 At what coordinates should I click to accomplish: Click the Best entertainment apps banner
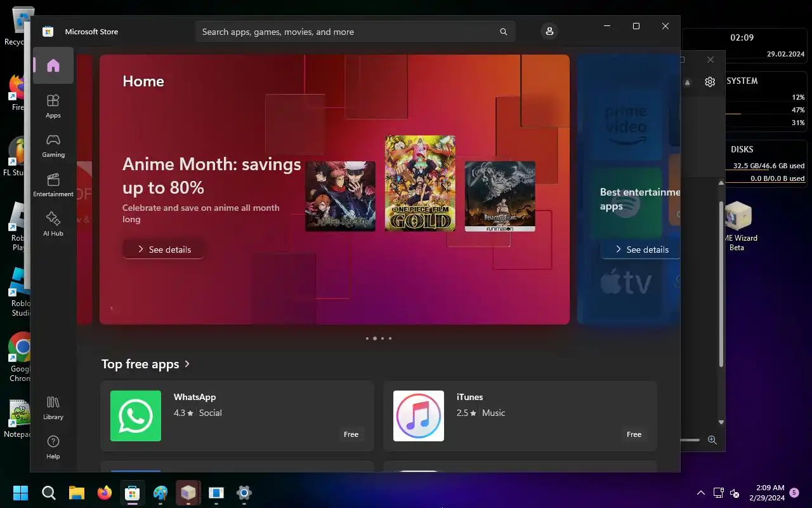[629, 189]
